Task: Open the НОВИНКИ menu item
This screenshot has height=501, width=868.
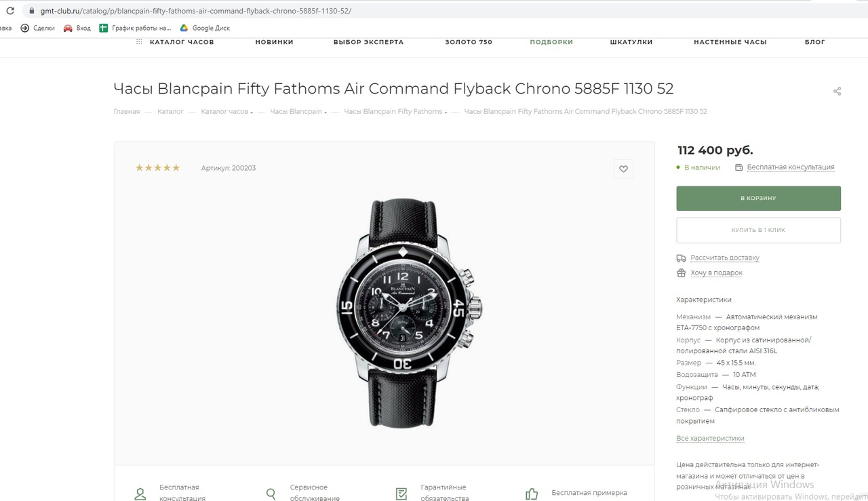Action: [274, 42]
